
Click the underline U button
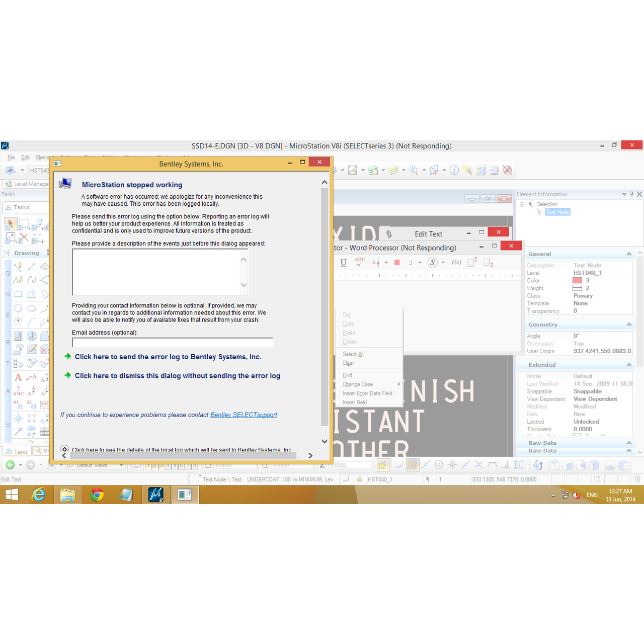tap(343, 262)
